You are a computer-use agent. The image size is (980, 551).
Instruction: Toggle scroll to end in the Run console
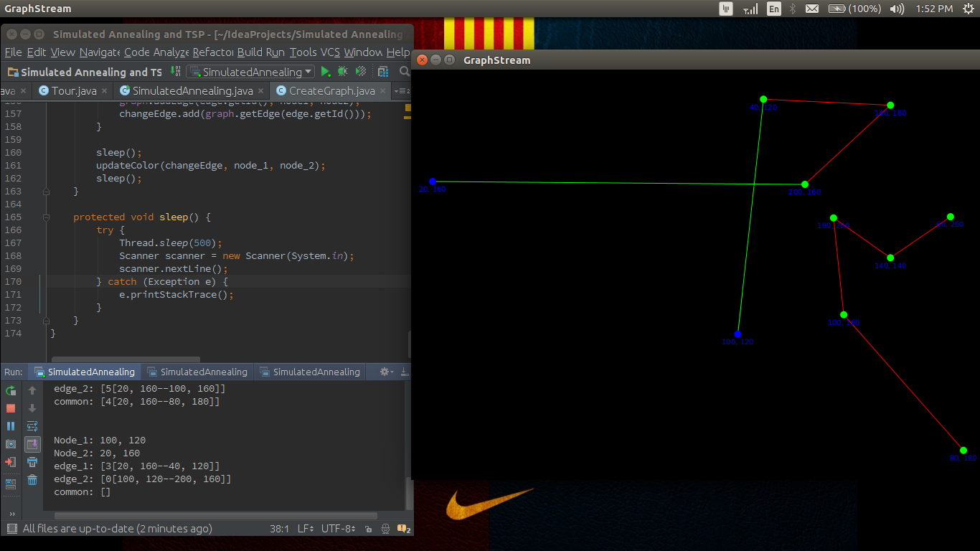32,444
